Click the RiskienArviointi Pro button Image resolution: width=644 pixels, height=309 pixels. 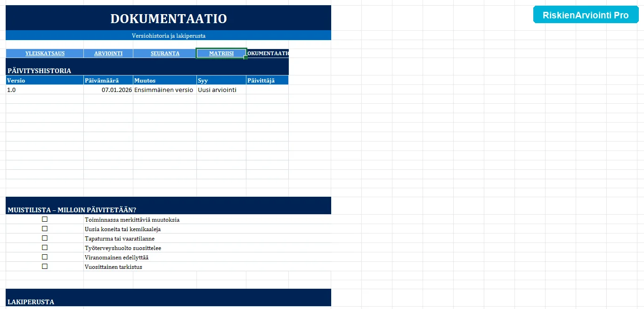(x=586, y=15)
